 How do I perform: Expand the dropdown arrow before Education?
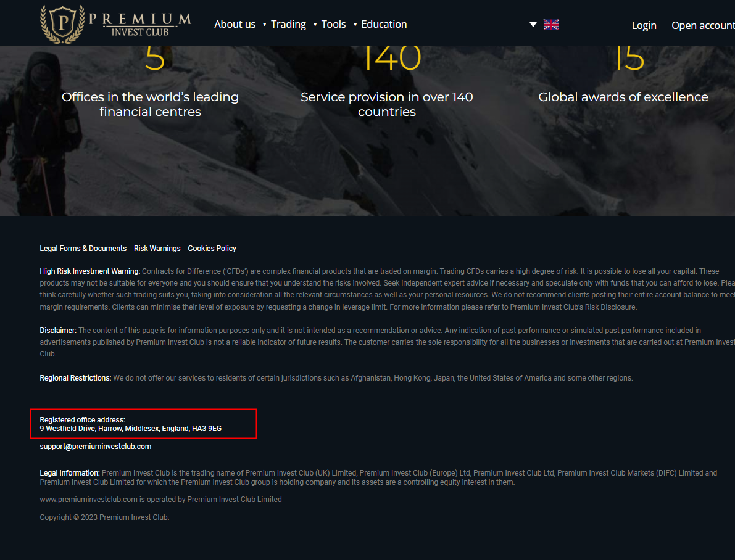point(355,25)
